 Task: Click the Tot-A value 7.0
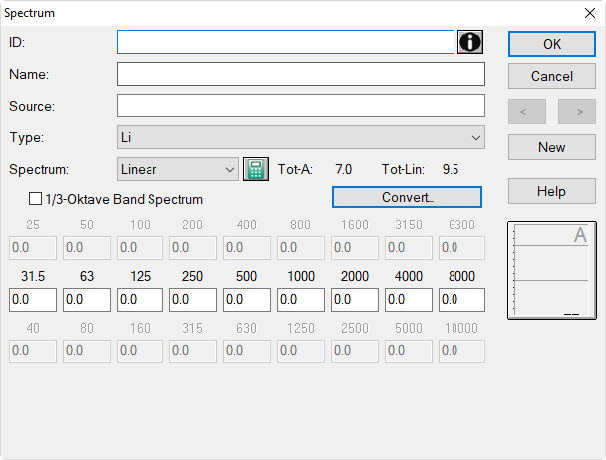point(344,169)
